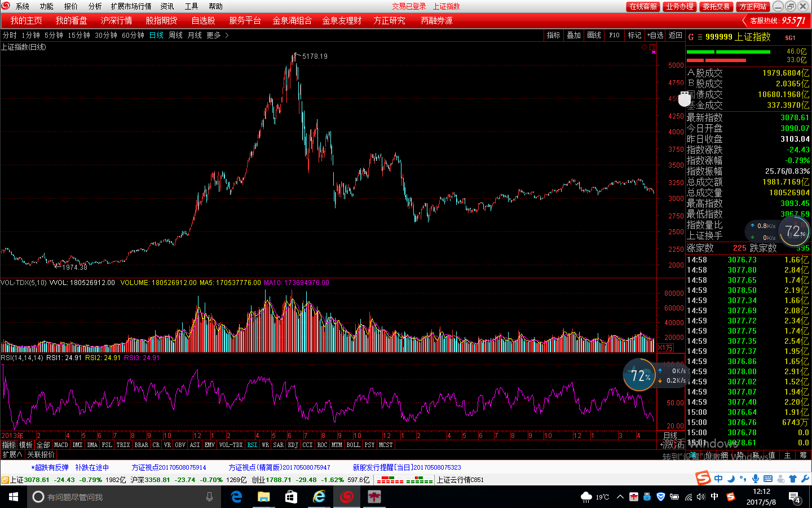Click the Sogou moon icon

point(731,479)
